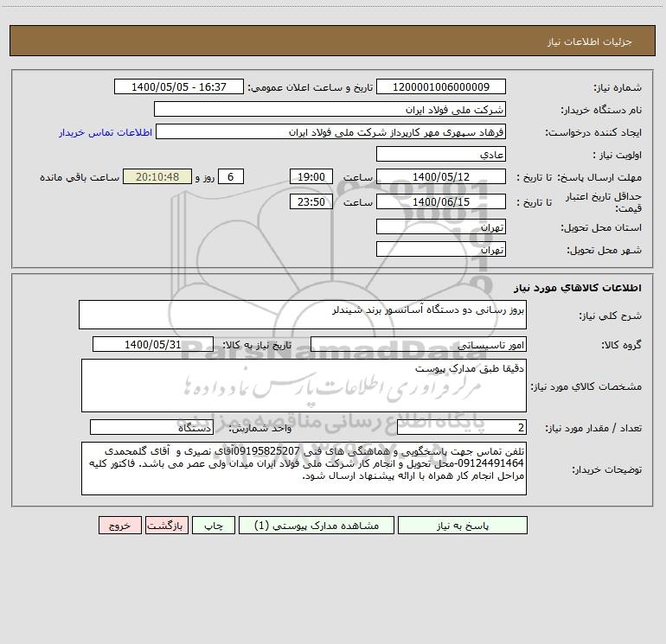Click item specifications box دقیقا طبق مدارک پیوست
This screenshot has width=666, height=644.
pos(304,386)
